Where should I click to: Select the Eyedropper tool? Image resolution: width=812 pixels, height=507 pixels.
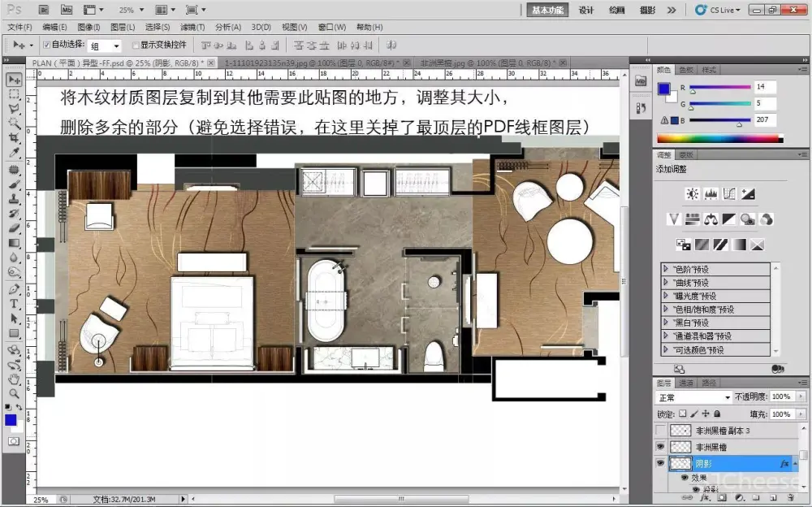point(14,152)
